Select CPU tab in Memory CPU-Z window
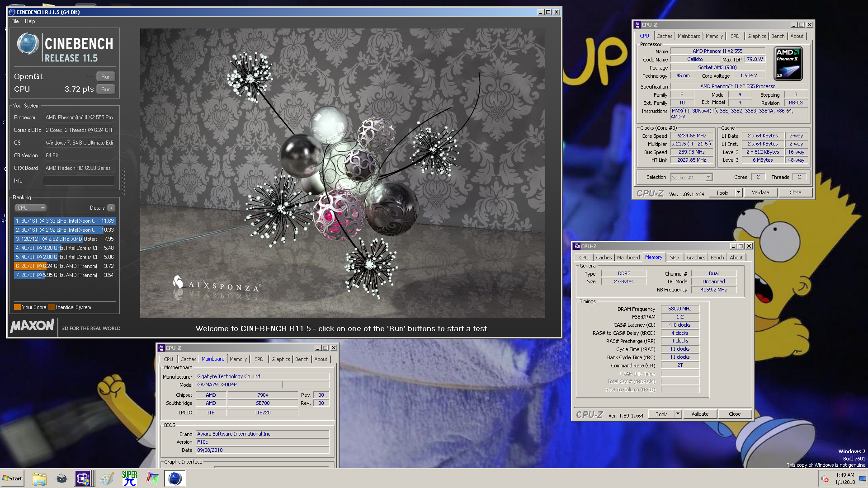This screenshot has height=488, width=868. (x=584, y=258)
